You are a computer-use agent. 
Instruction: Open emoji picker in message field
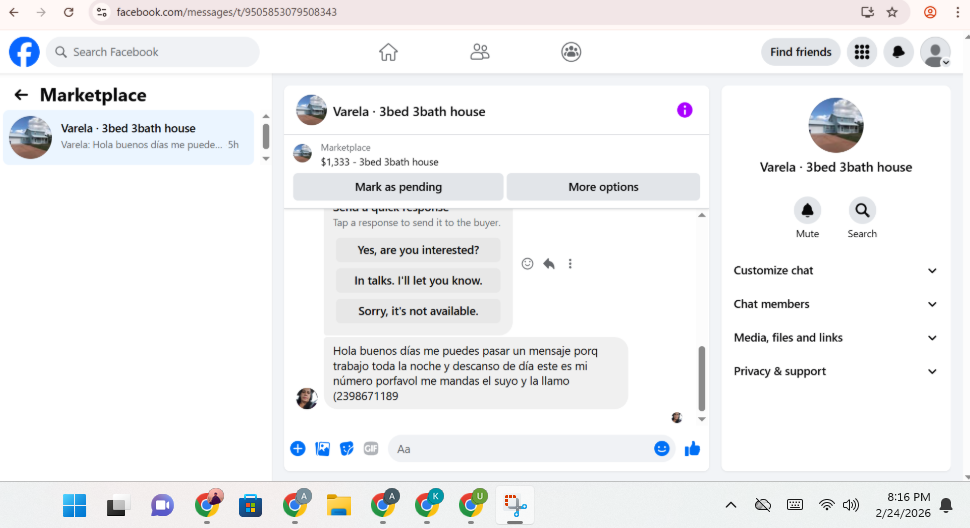click(661, 448)
